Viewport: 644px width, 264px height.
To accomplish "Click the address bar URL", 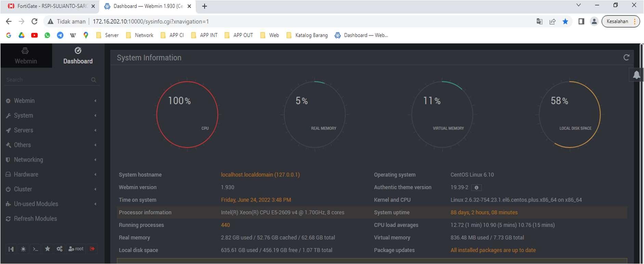I will click(151, 22).
